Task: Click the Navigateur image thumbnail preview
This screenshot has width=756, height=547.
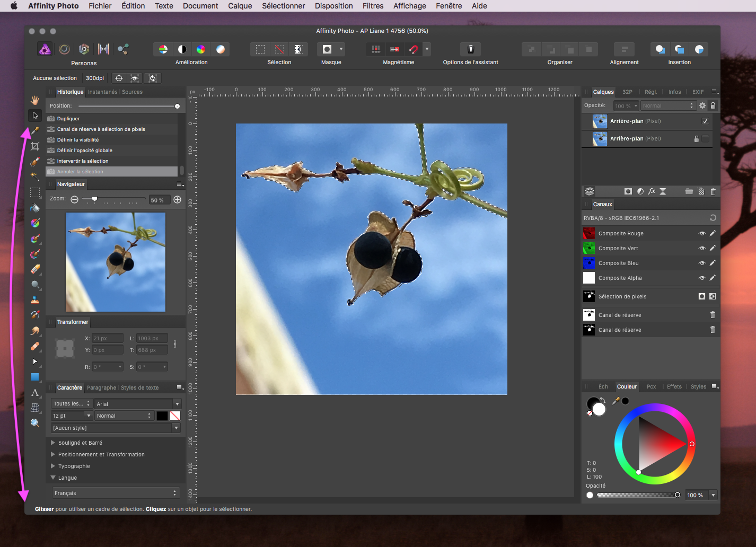Action: point(116,262)
